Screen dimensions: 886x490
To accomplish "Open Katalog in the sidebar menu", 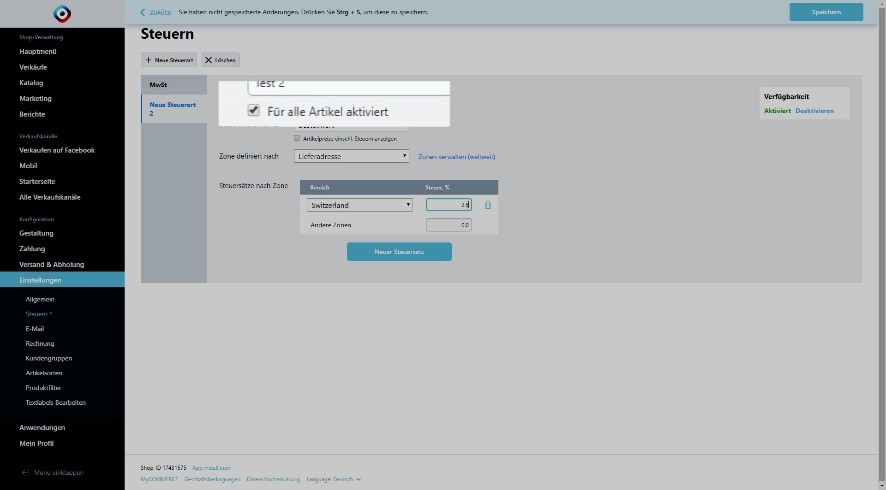I will click(31, 83).
